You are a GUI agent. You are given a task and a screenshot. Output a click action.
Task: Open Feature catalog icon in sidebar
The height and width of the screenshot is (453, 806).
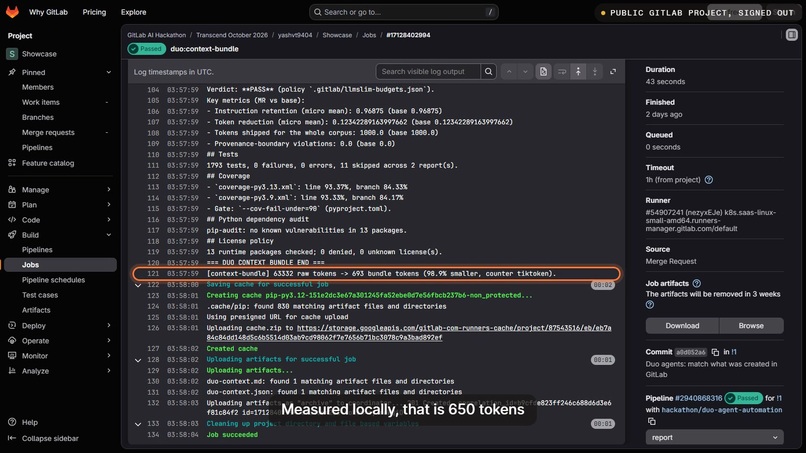(12, 163)
